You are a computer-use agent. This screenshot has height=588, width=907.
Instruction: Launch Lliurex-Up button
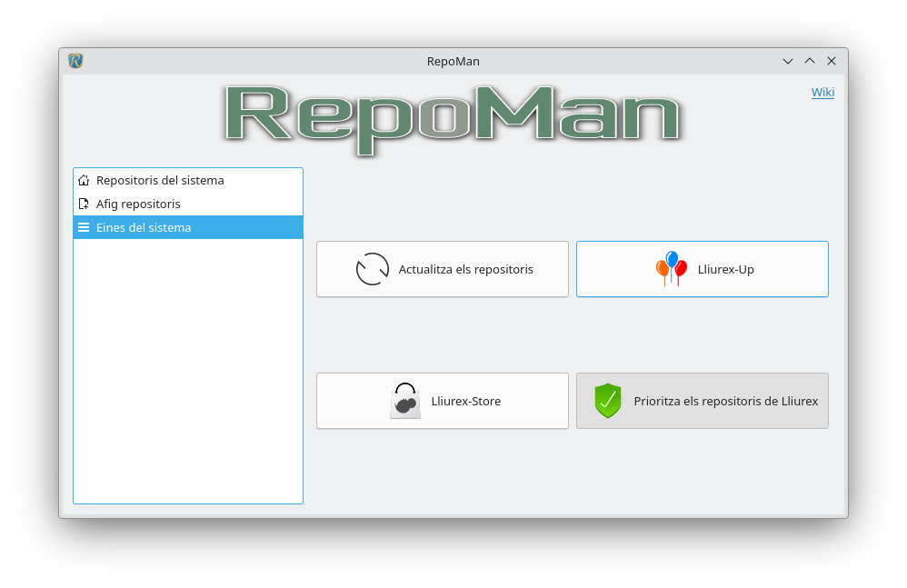pos(703,269)
